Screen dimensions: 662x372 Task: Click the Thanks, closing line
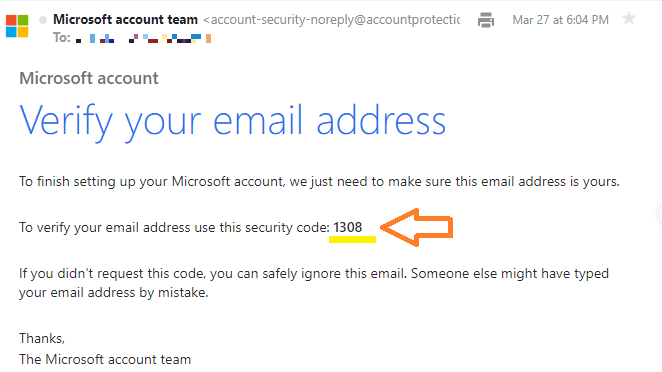pyautogui.click(x=42, y=338)
